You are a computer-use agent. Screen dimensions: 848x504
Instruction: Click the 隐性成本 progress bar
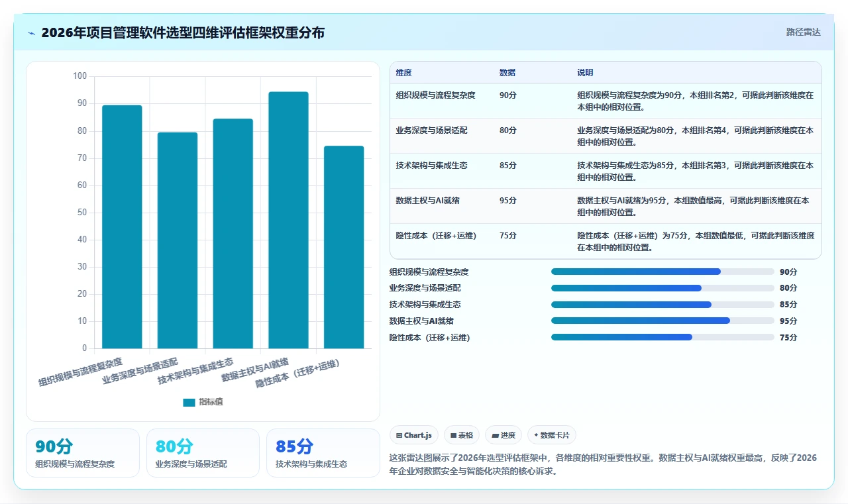pos(662,337)
